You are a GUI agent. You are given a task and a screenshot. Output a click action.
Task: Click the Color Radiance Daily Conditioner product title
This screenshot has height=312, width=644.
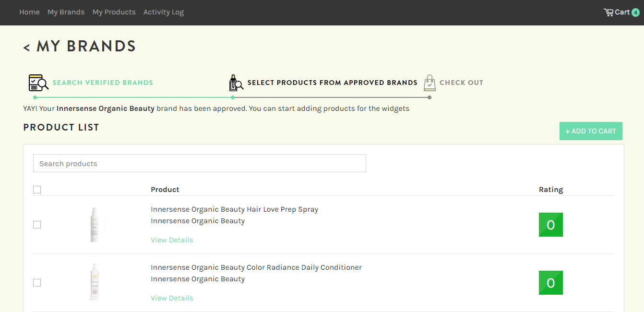point(256,267)
